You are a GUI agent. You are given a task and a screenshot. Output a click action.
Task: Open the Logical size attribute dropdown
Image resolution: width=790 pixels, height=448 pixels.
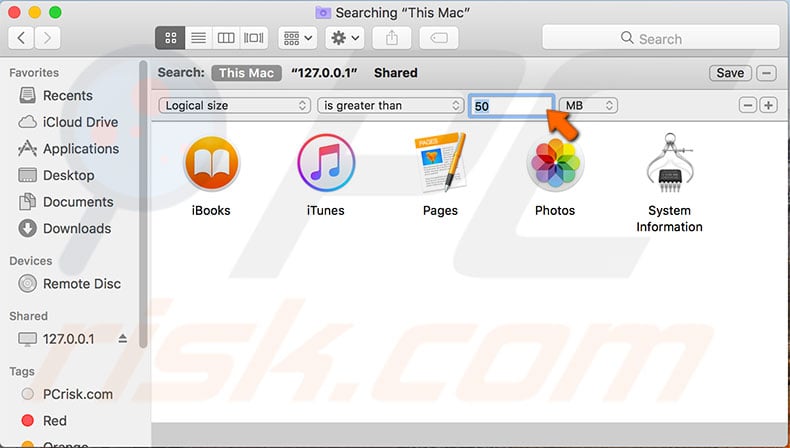(234, 105)
